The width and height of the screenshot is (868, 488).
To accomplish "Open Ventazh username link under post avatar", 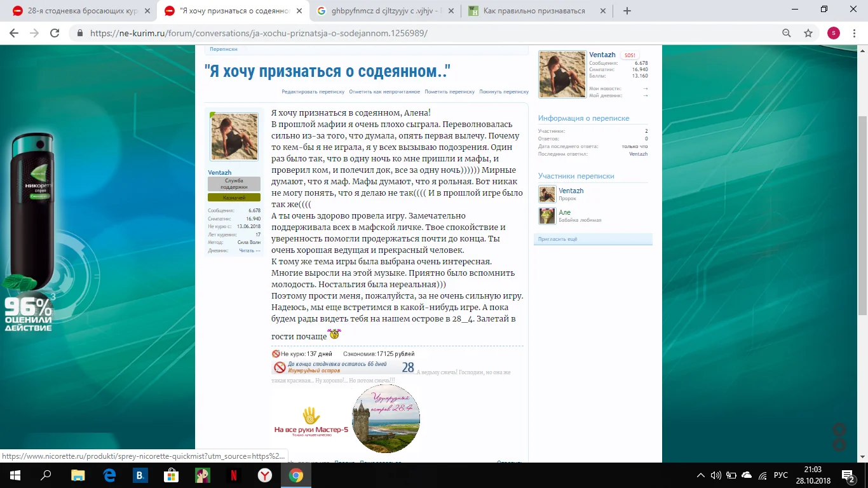I will click(x=220, y=172).
